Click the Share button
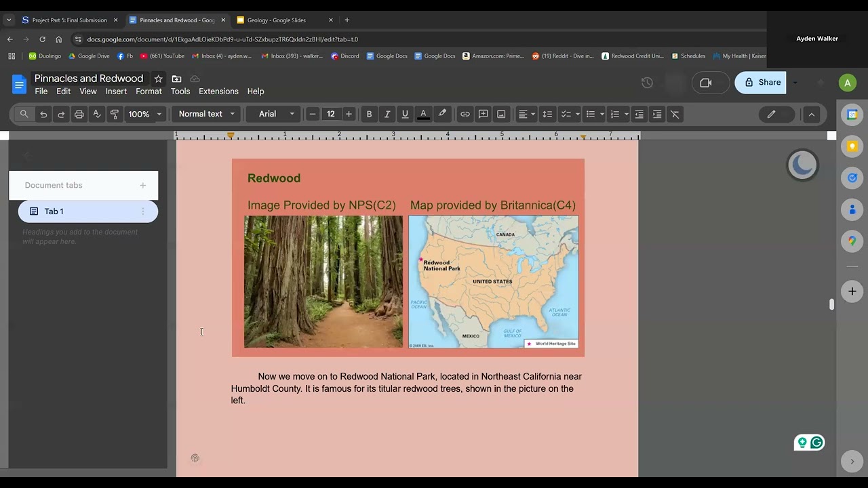868x488 pixels. click(760, 83)
